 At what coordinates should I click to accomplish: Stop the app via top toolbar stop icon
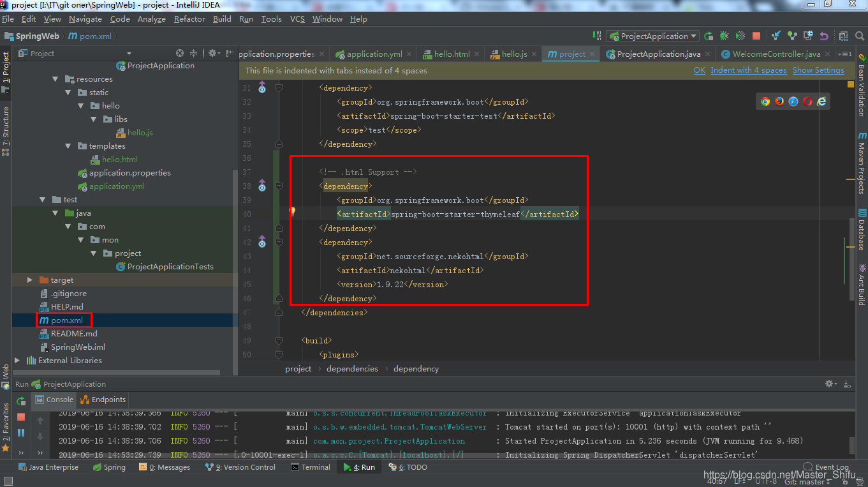tap(756, 36)
